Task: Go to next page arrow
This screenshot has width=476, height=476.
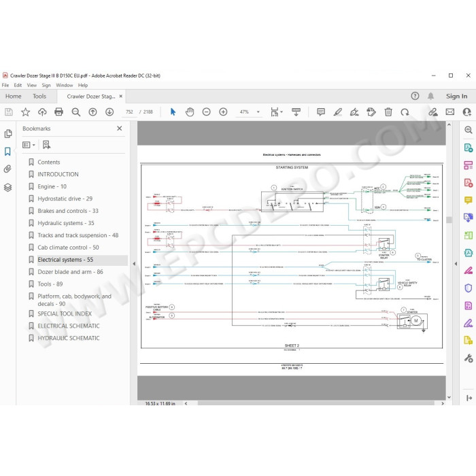Action: point(109,112)
